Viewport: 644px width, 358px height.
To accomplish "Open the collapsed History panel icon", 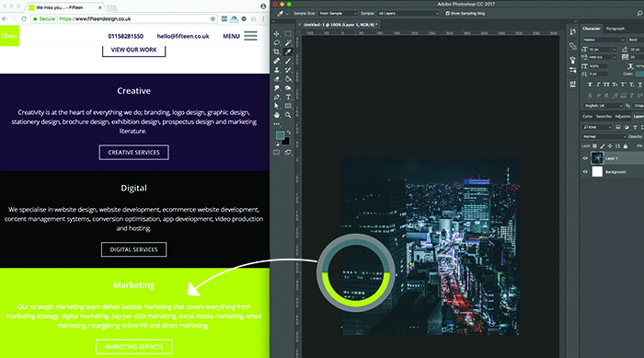I will coord(573,32).
